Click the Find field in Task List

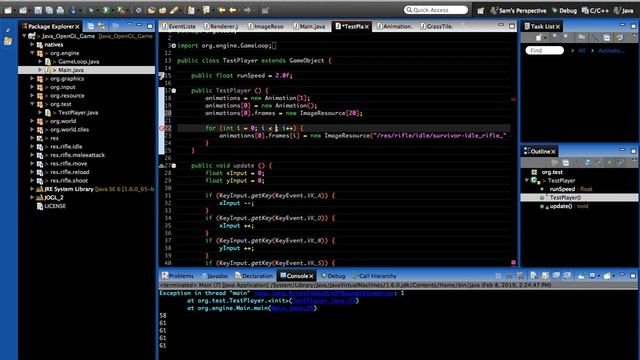pos(544,51)
